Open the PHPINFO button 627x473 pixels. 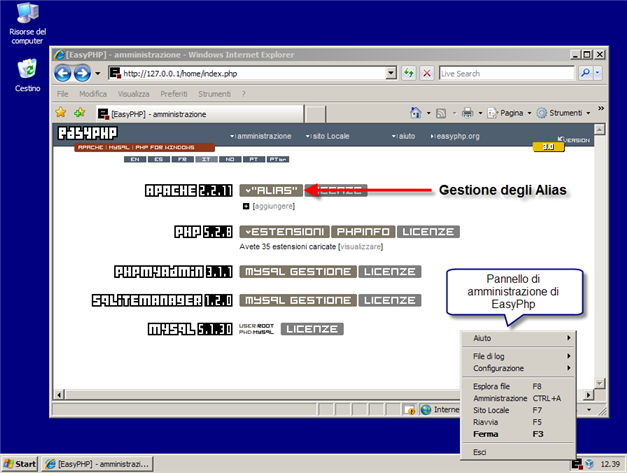pos(363,232)
